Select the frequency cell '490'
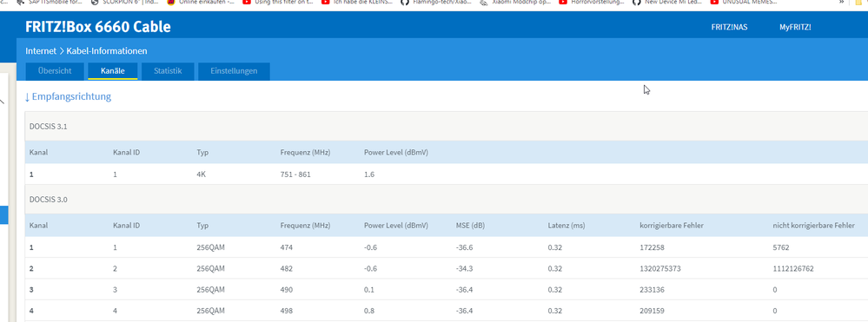 click(286, 289)
